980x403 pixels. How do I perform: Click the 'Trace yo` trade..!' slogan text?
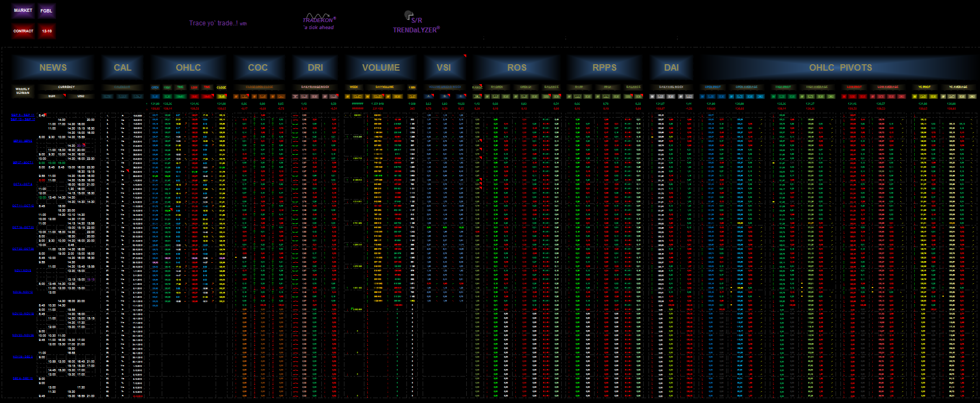pos(213,23)
